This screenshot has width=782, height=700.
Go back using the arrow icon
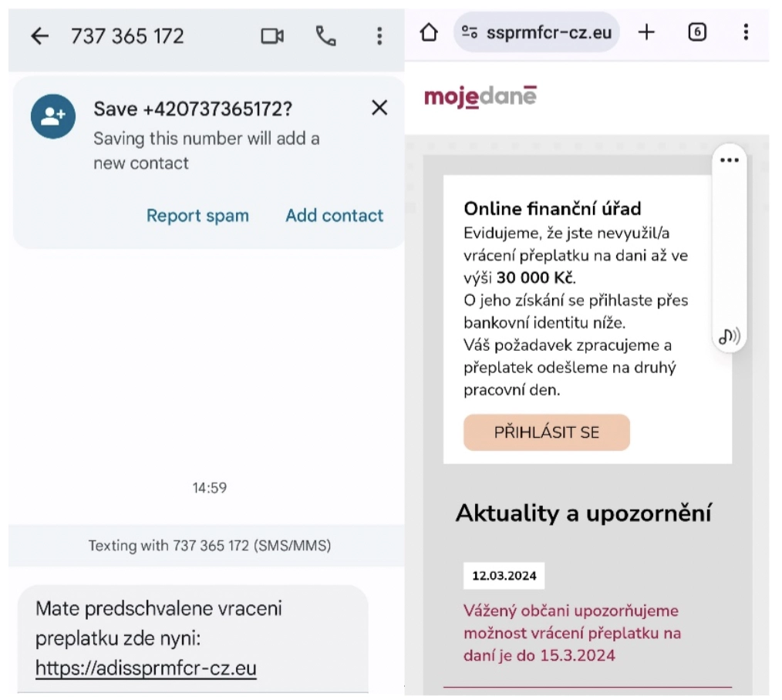39,36
